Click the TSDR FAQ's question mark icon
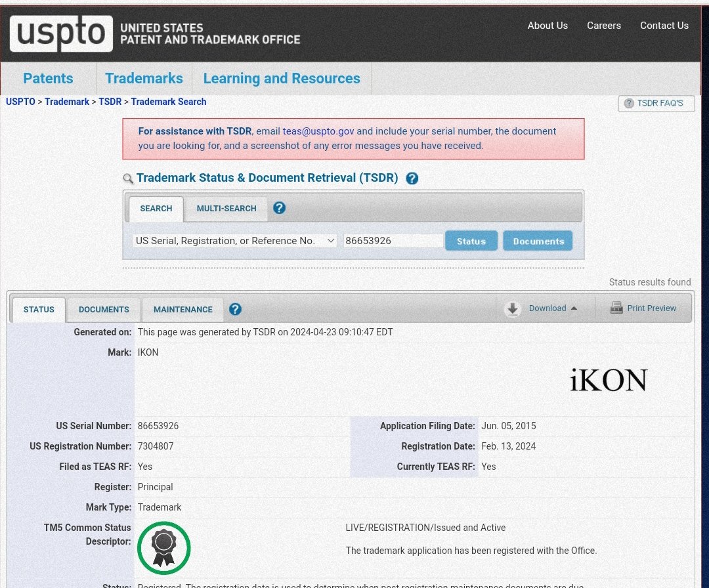Screen dimensions: 709x588 click(x=629, y=103)
